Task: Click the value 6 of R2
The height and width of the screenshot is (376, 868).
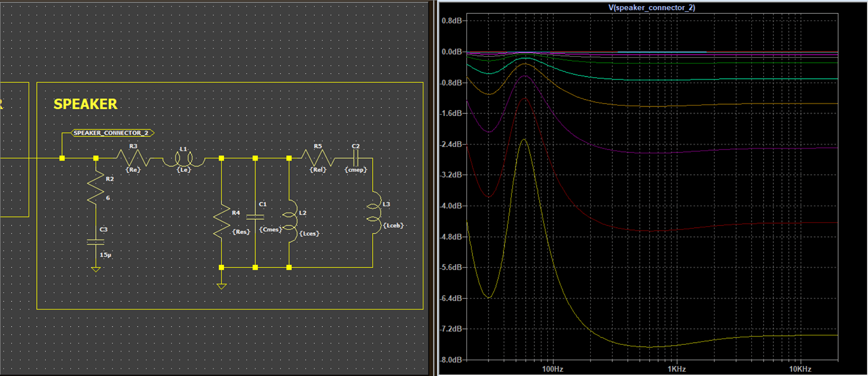Action: (x=108, y=198)
